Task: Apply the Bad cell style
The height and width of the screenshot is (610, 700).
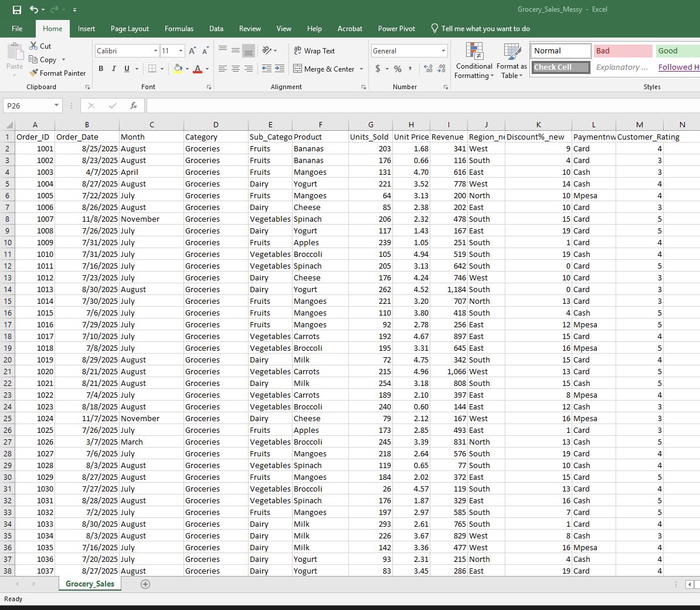Action: click(x=623, y=51)
